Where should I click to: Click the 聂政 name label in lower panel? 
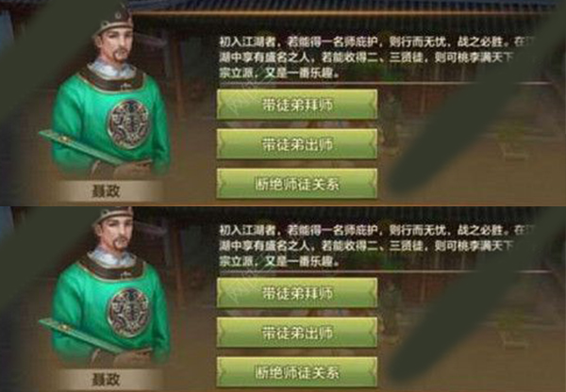[106, 380]
